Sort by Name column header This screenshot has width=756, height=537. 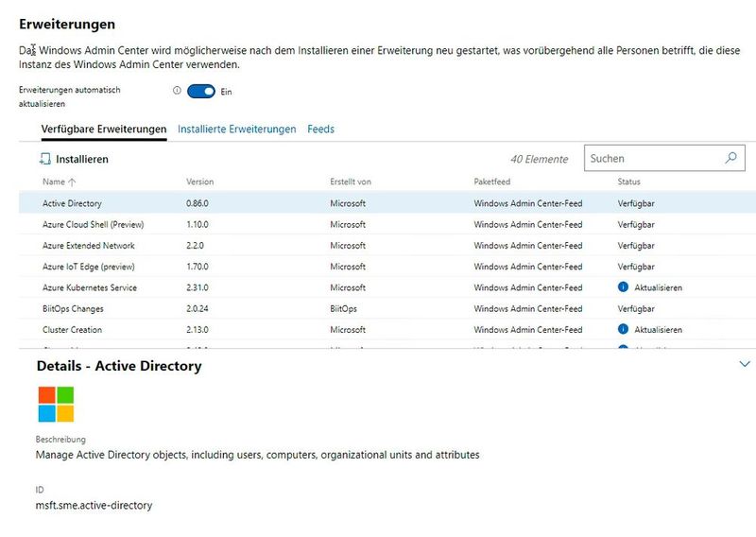pyautogui.click(x=59, y=182)
